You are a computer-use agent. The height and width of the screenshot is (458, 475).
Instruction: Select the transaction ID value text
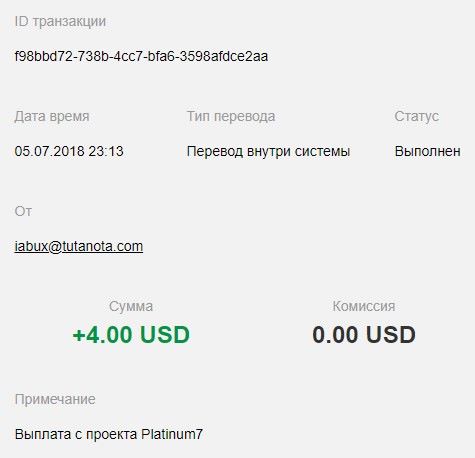click(x=141, y=56)
